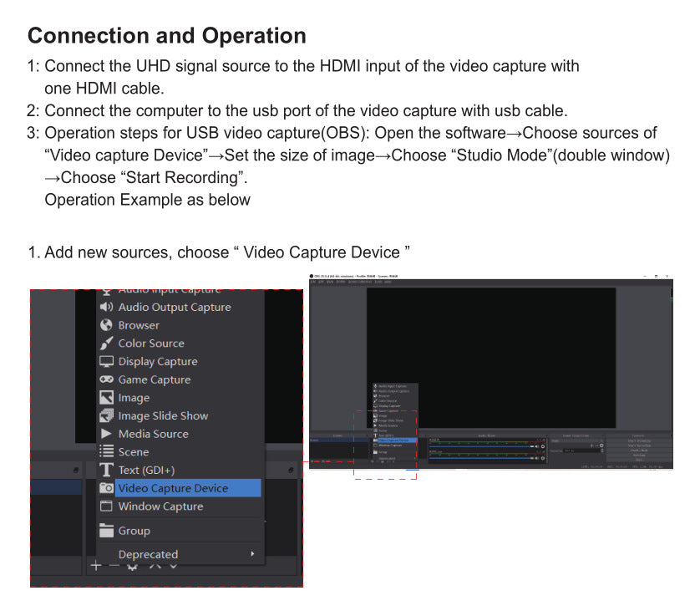
Task: Click the plus Add Source button
Action: pyautogui.click(x=96, y=566)
